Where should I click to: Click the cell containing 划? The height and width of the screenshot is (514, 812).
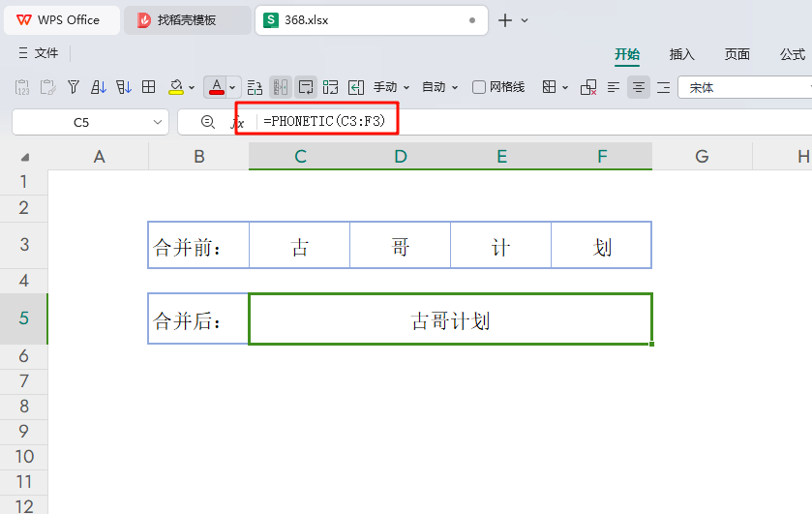pos(601,245)
